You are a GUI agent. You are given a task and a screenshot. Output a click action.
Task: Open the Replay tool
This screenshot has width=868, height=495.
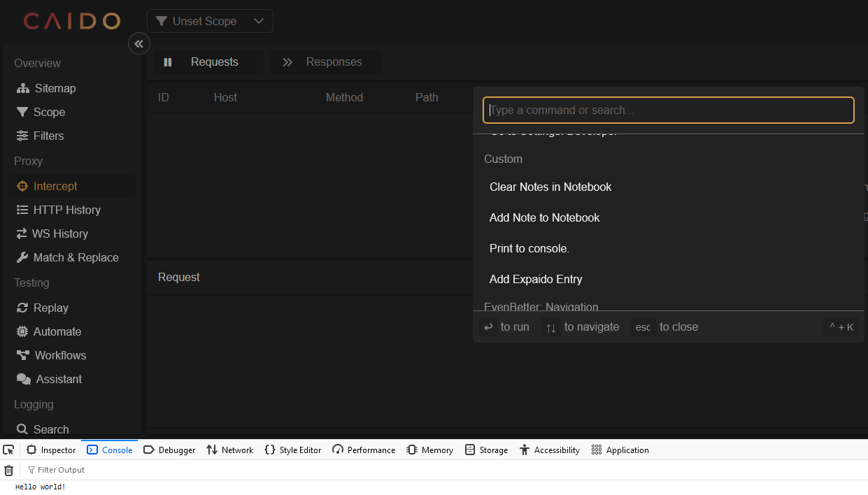[x=51, y=308]
